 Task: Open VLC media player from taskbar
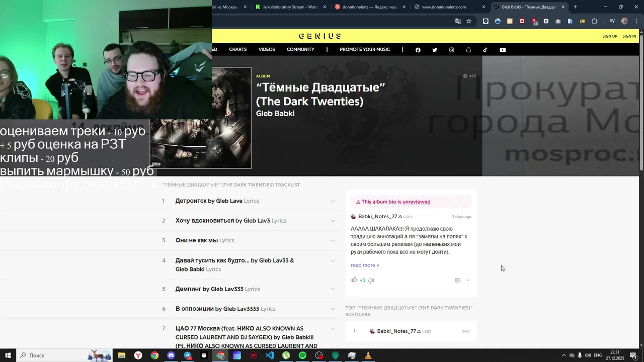tap(368, 355)
